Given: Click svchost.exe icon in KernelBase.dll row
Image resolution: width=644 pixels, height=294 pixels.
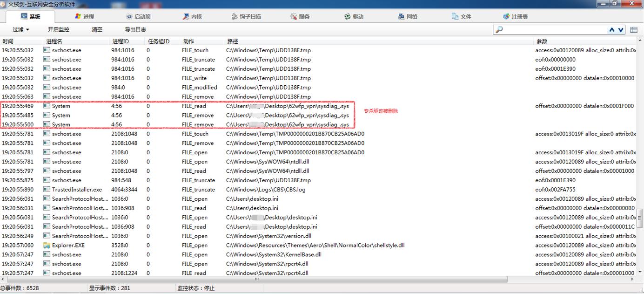Looking at the screenshot, I should (47, 254).
